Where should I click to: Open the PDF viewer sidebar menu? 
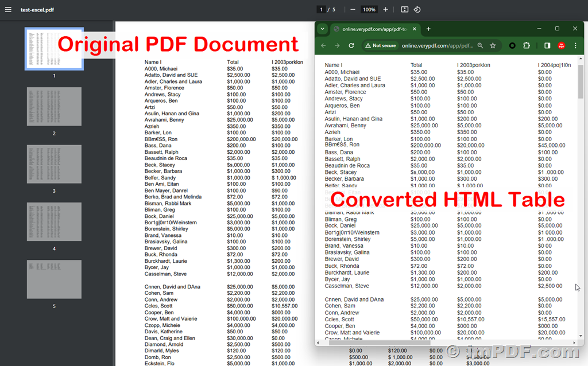(8, 9)
